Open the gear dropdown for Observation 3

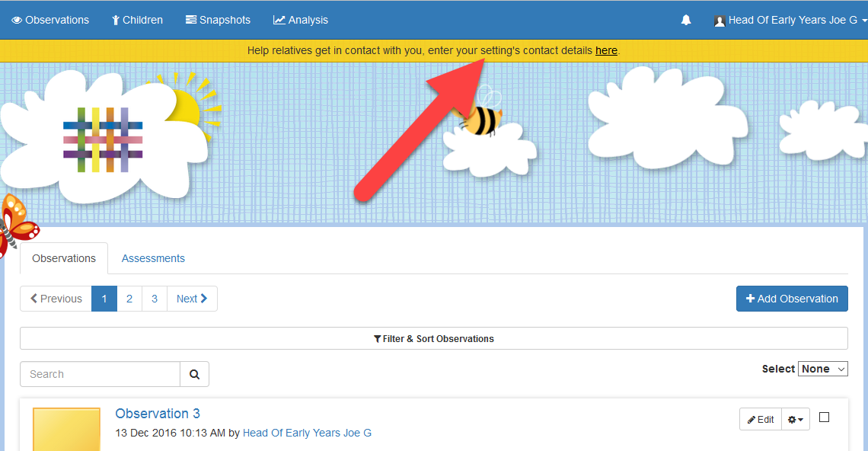coord(796,420)
